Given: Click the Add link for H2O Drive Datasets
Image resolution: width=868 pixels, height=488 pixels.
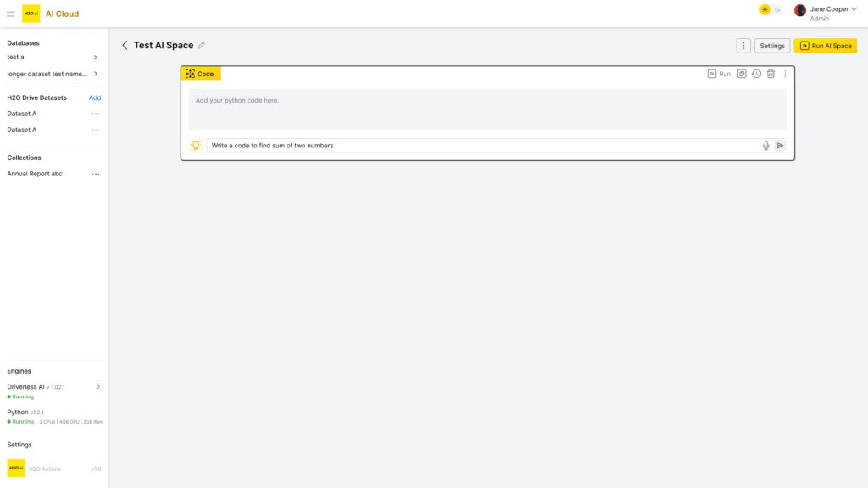Looking at the screenshot, I should (x=95, y=97).
